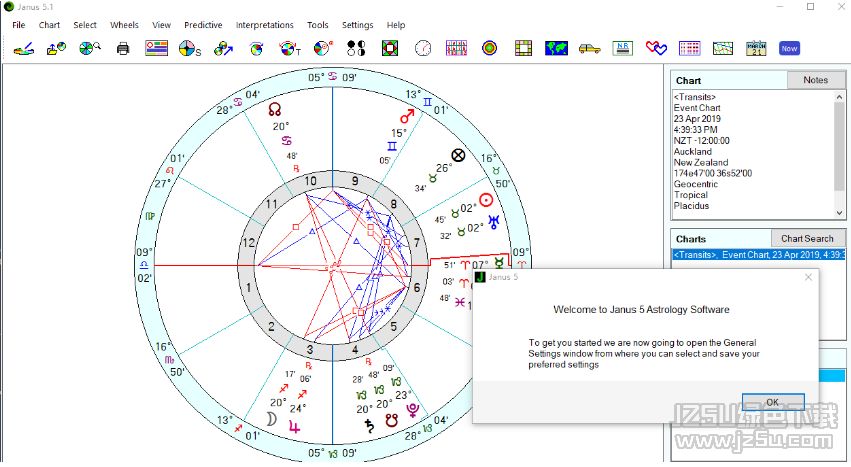The height and width of the screenshot is (467, 851).
Task: Open the moon phases icon
Action: pos(356,48)
